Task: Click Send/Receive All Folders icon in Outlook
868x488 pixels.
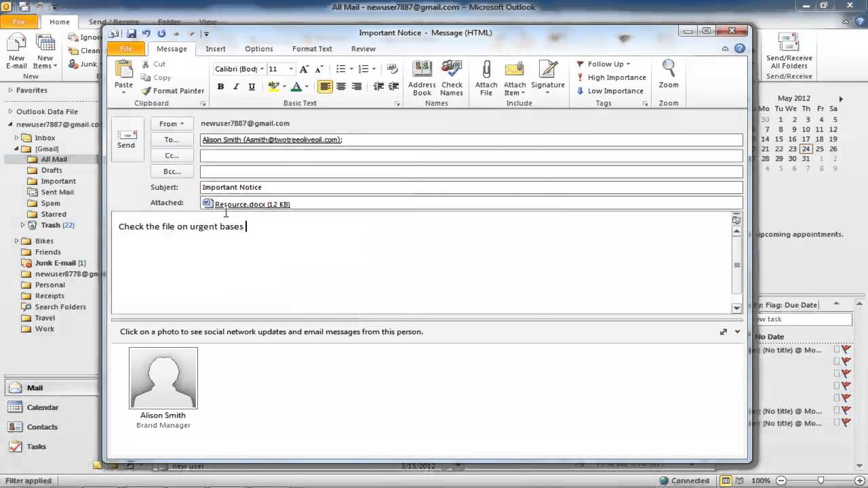Action: [789, 43]
